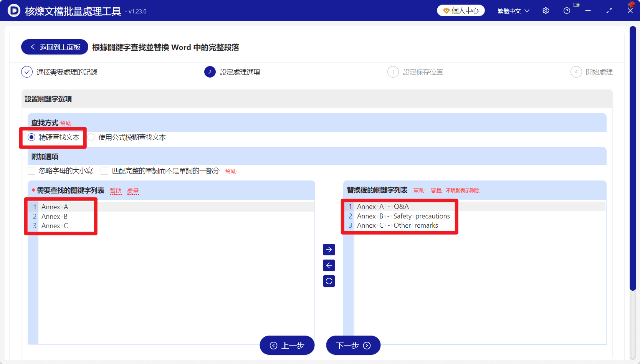
Task: Minimize the application window
Action: [x=588, y=11]
